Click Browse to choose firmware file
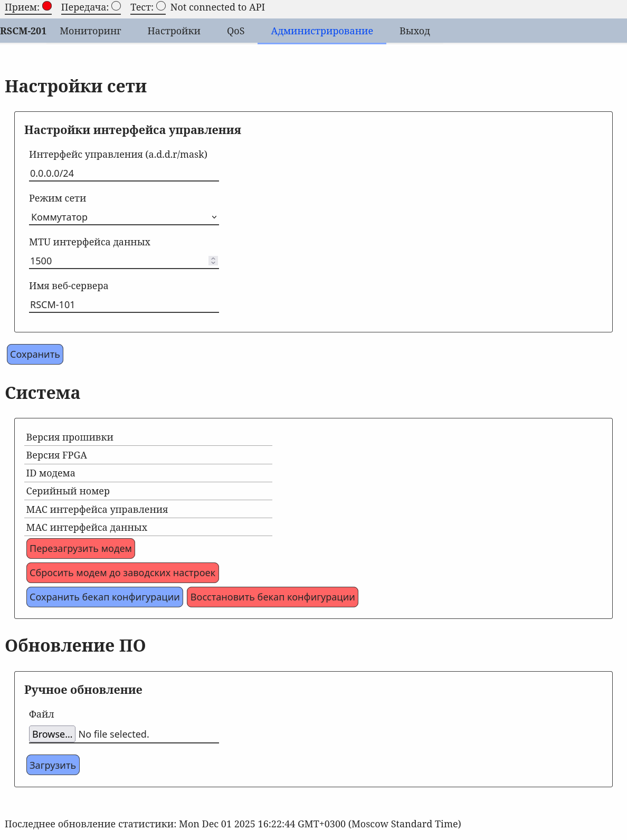The height and width of the screenshot is (840, 627). click(x=52, y=734)
